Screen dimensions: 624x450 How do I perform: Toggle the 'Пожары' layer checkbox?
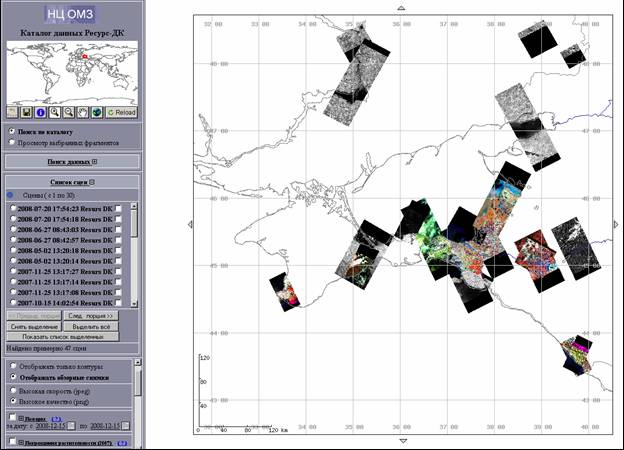point(11,417)
